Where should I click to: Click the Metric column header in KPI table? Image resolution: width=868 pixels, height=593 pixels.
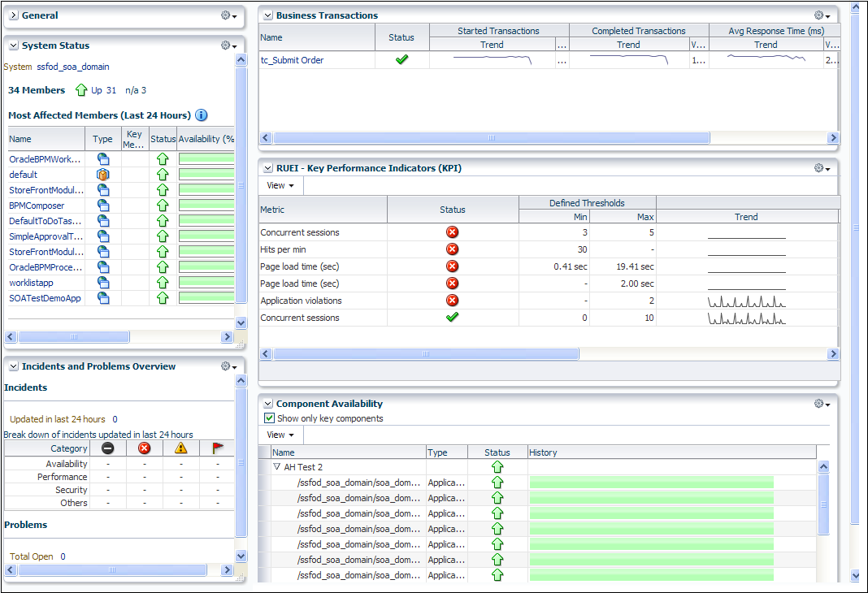point(323,210)
